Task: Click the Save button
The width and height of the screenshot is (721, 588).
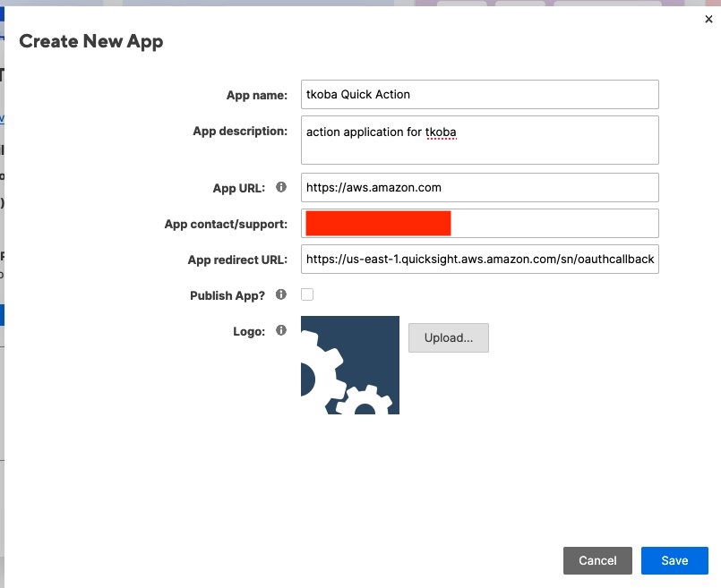Action: (x=674, y=560)
